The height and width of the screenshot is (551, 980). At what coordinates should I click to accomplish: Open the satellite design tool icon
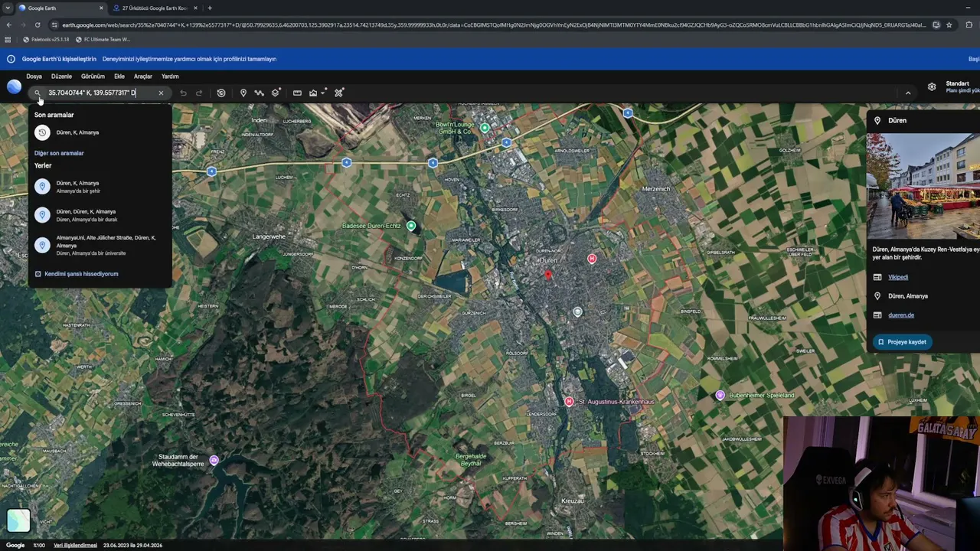[x=338, y=93]
